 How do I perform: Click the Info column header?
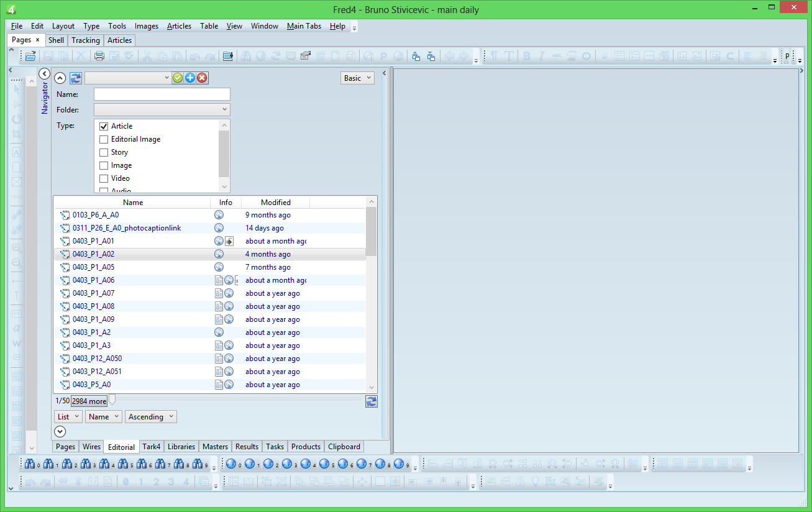(226, 203)
